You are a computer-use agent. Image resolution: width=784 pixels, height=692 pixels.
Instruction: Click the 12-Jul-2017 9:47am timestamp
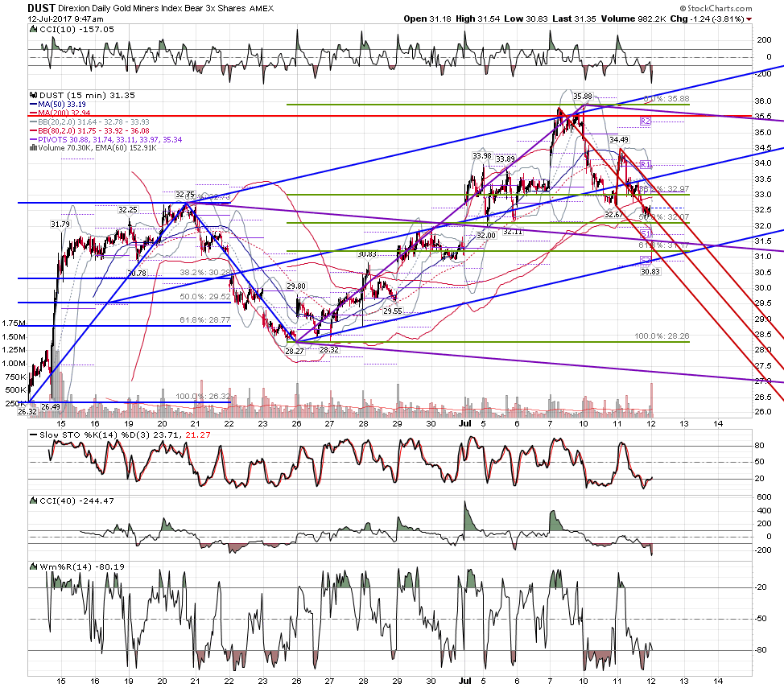tap(65, 19)
